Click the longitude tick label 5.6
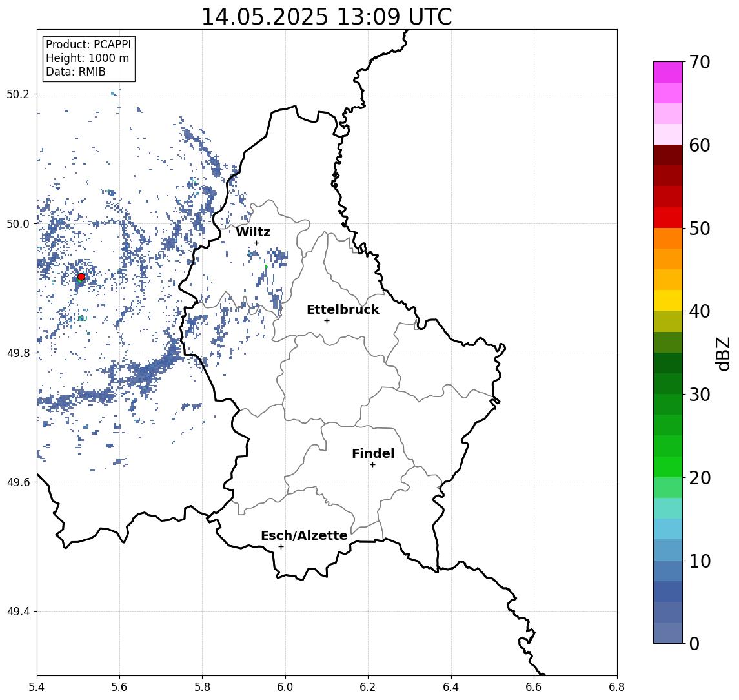Image resolution: width=739 pixels, height=700 pixels. [x=119, y=687]
